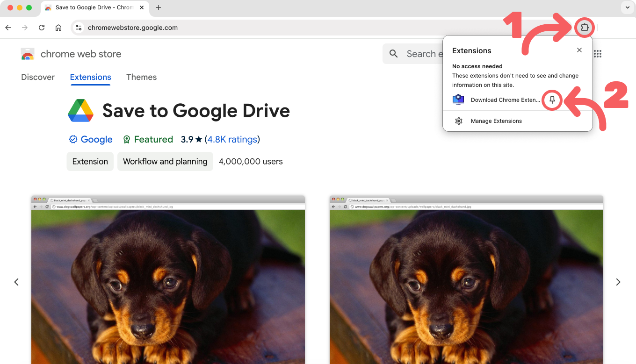This screenshot has width=636, height=364.
Task: Pin the Download Chrome Extension item
Action: coord(552,100)
